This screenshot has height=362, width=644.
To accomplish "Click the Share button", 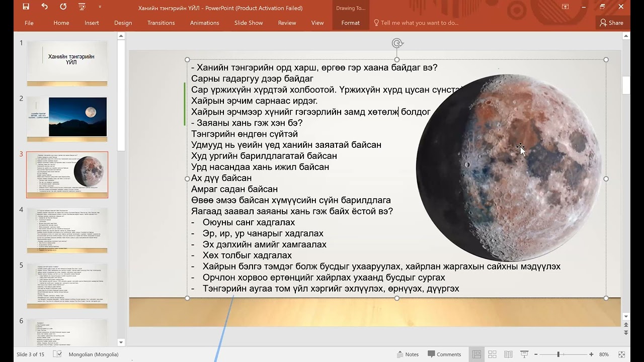I will click(611, 23).
